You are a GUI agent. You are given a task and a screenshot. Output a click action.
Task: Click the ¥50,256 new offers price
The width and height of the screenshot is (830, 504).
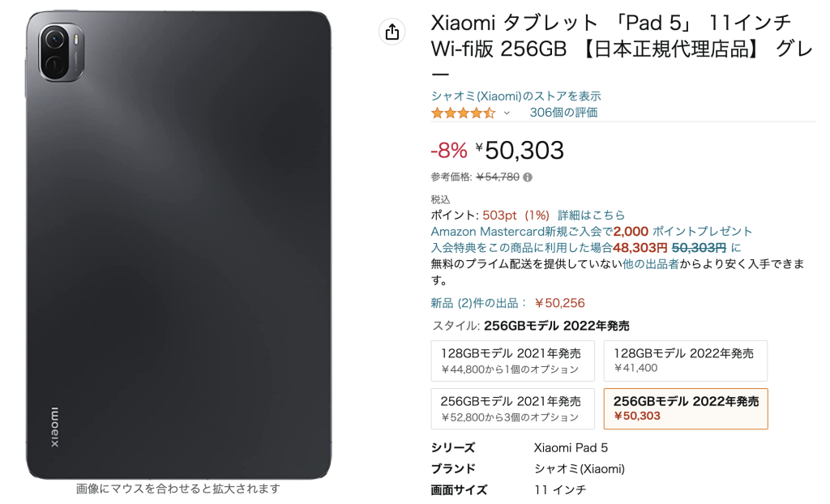559,303
